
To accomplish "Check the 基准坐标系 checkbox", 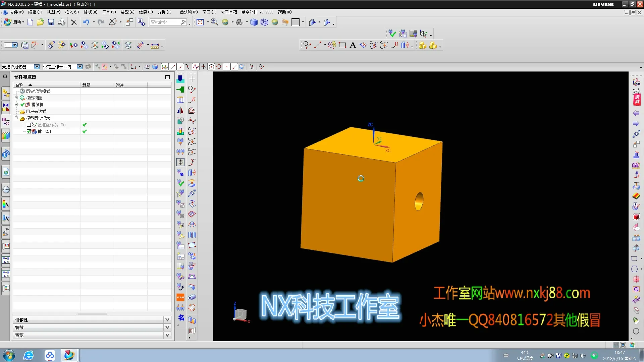I will point(29,125).
